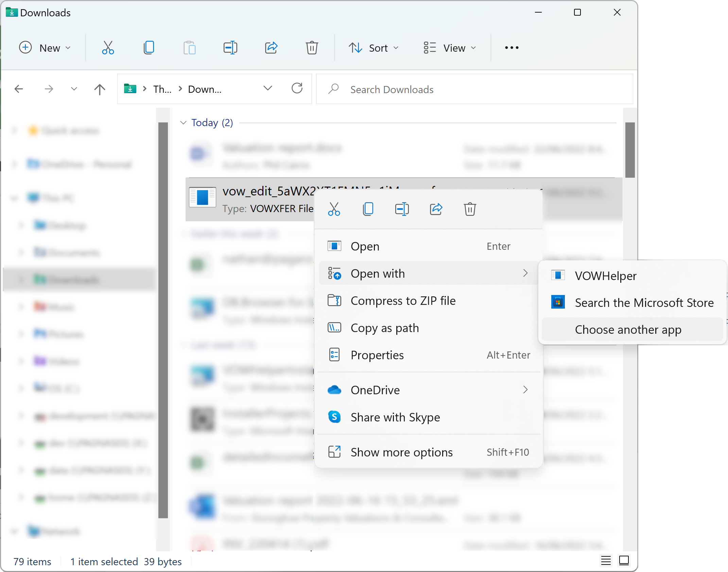Switch to the large thumbnails view icon
Image resolution: width=728 pixels, height=572 pixels.
pyautogui.click(x=624, y=560)
